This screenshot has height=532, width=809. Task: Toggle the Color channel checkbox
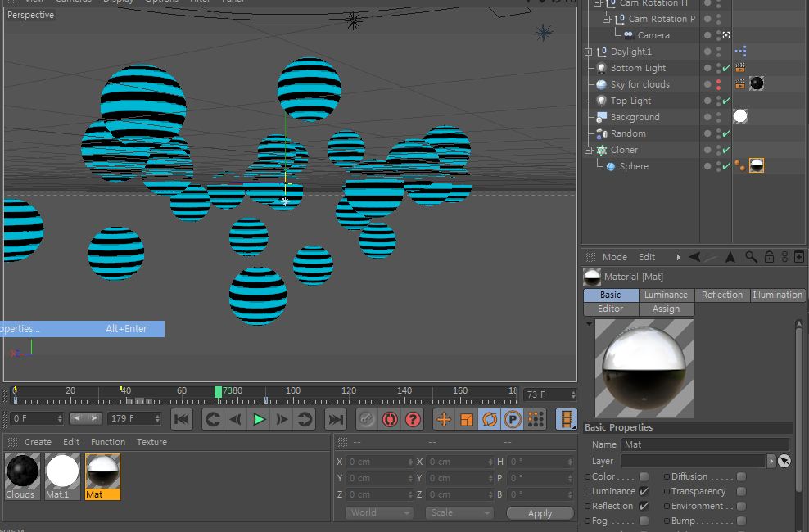pyautogui.click(x=644, y=476)
